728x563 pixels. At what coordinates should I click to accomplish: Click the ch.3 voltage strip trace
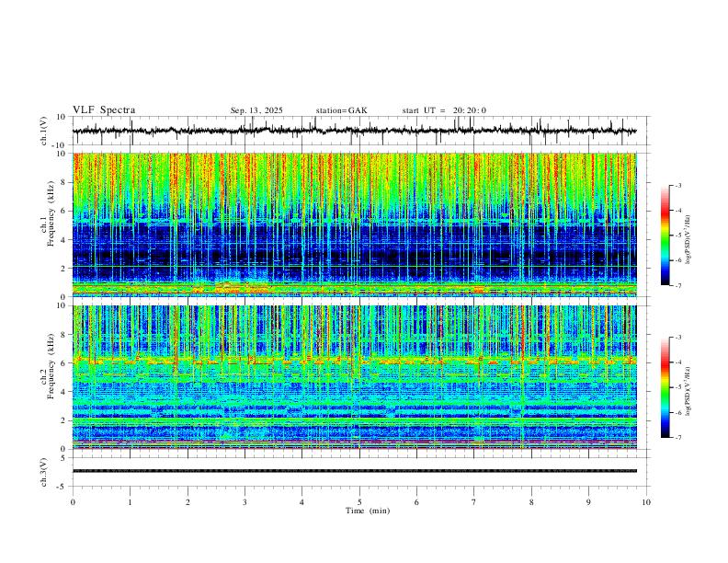point(354,471)
